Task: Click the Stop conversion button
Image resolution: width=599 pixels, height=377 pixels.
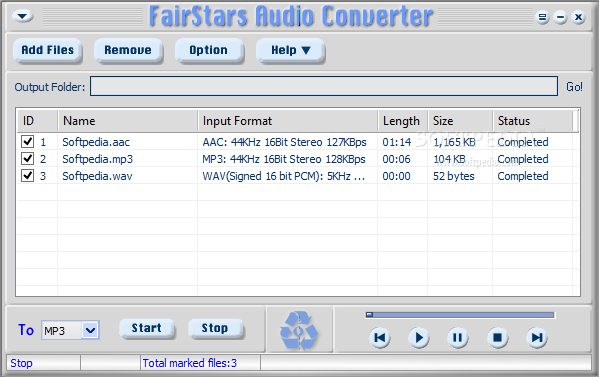Action: [215, 328]
